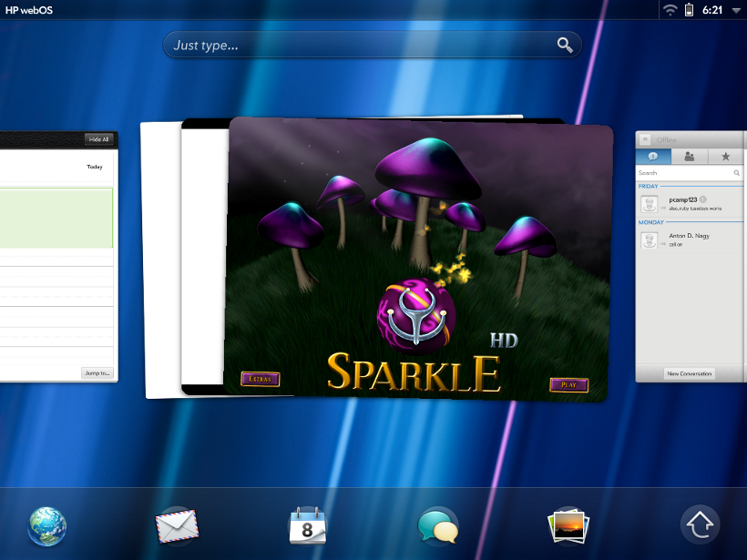This screenshot has width=747, height=560.
Task: Click the Sparkle HD Extras button
Action: (261, 379)
